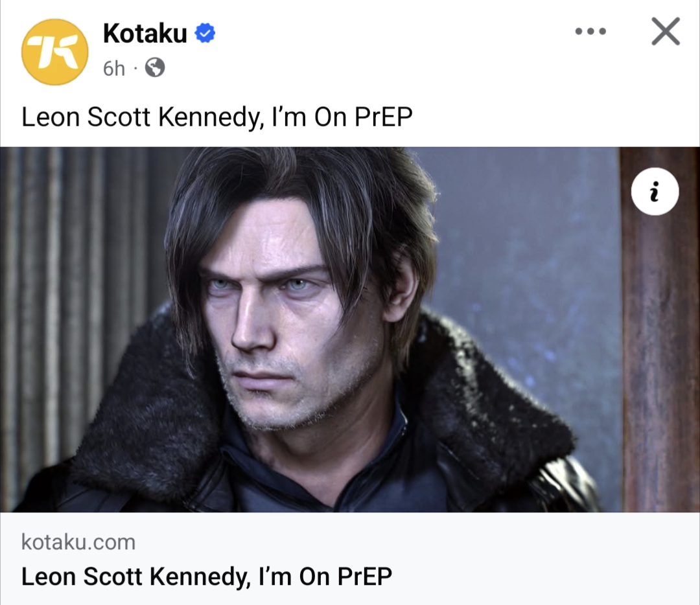
Task: Dismiss this post view
Action: tap(666, 31)
